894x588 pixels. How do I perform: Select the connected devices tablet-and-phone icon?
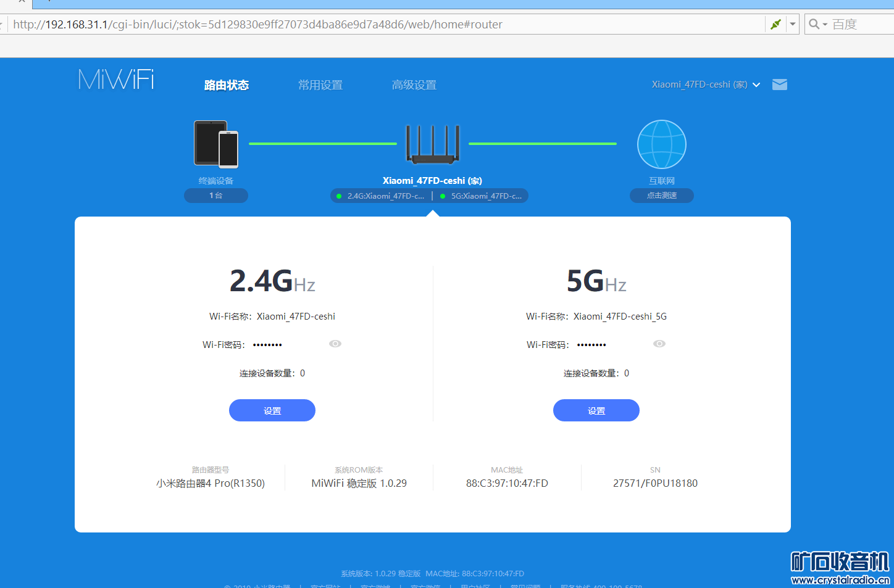click(x=216, y=144)
